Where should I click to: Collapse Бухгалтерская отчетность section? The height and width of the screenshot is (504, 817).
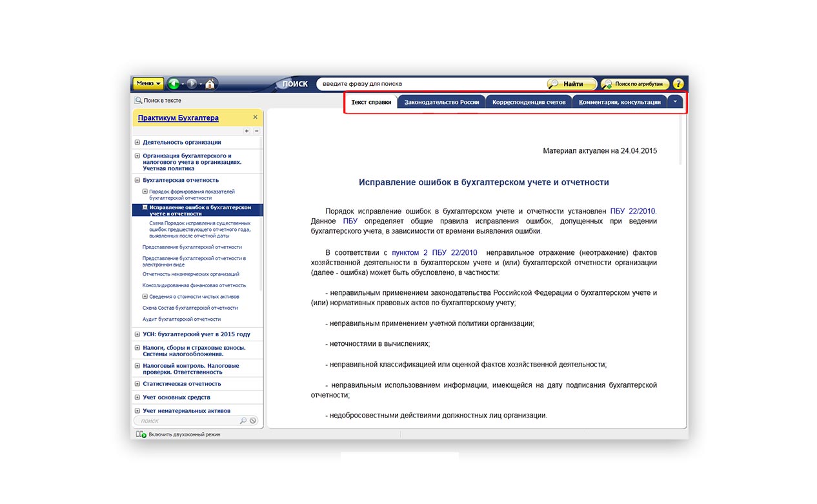coord(137,180)
